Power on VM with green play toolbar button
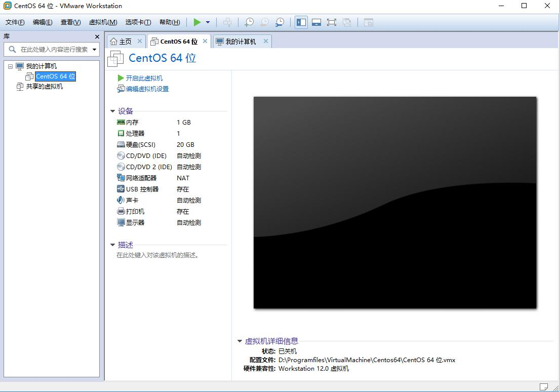Image resolution: width=559 pixels, height=392 pixels. click(197, 22)
